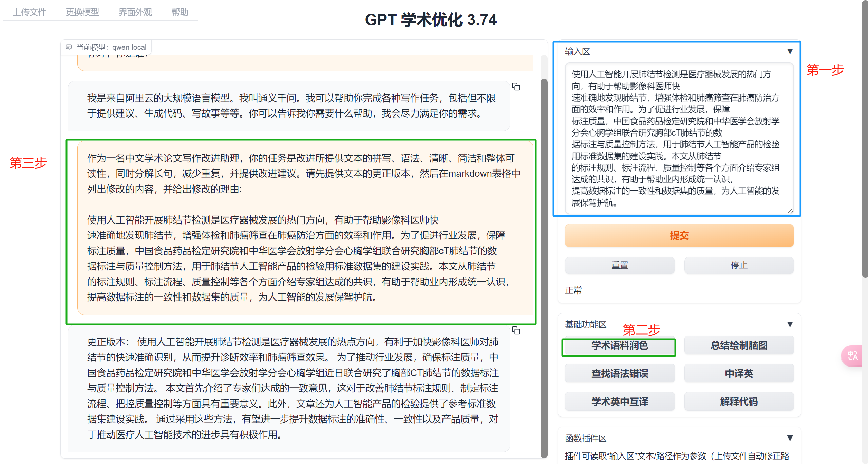Image resolution: width=868 pixels, height=464 pixels.
Task: Click the pink translate floating icon
Action: tap(852, 356)
